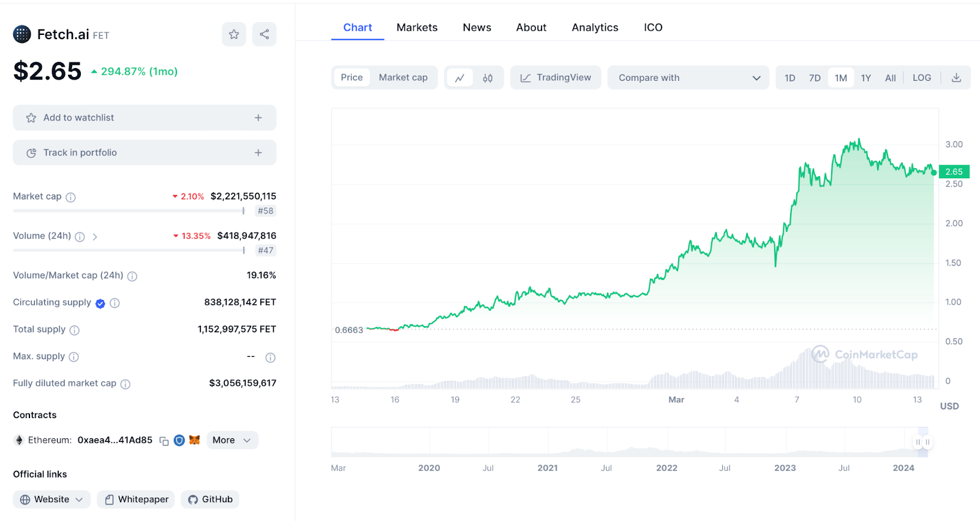
Task: Click the left handle of range slider
Action: click(918, 442)
